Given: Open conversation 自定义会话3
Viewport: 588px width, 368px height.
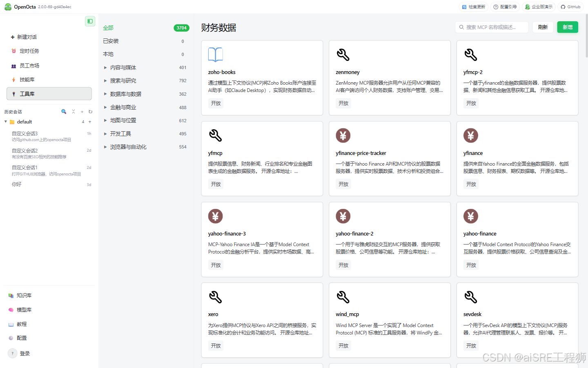Looking at the screenshot, I should click(x=49, y=137).
